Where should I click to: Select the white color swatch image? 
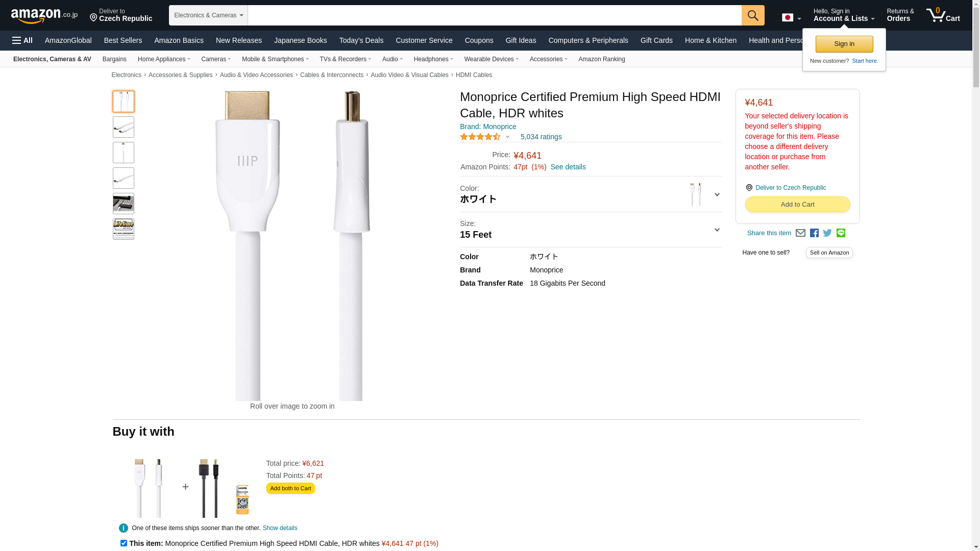tap(695, 194)
